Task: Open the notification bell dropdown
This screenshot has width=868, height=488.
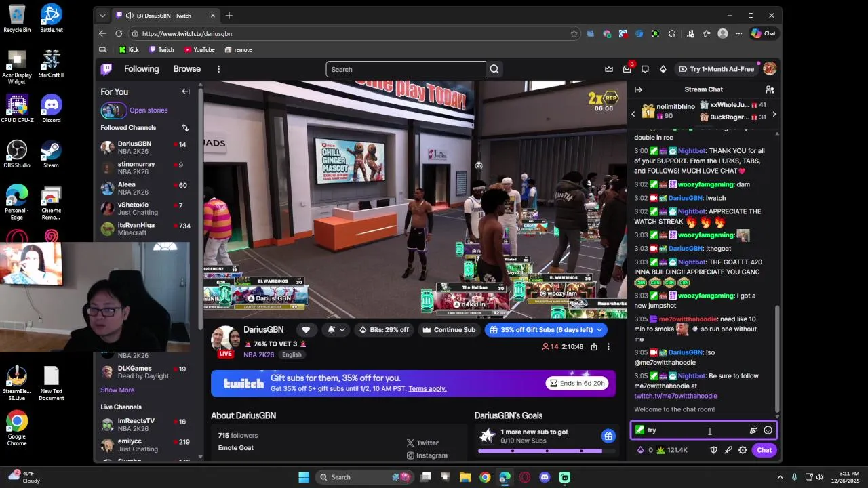Action: [x=336, y=330]
